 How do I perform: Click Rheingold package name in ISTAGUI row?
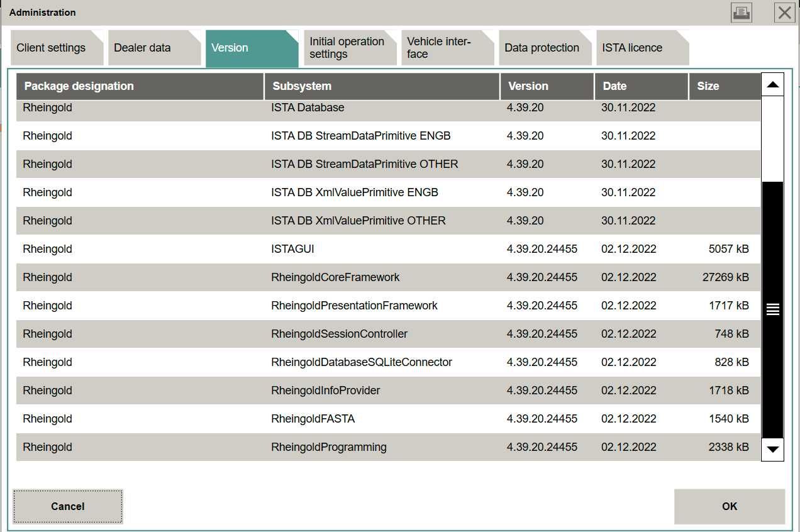(x=47, y=249)
